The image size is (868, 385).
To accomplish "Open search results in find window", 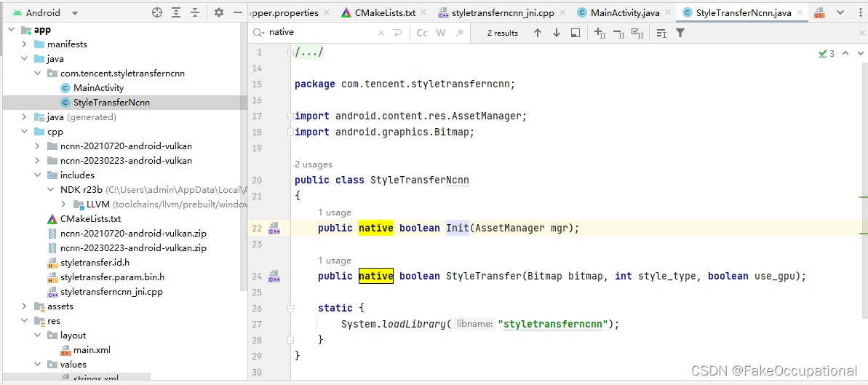I will [576, 33].
